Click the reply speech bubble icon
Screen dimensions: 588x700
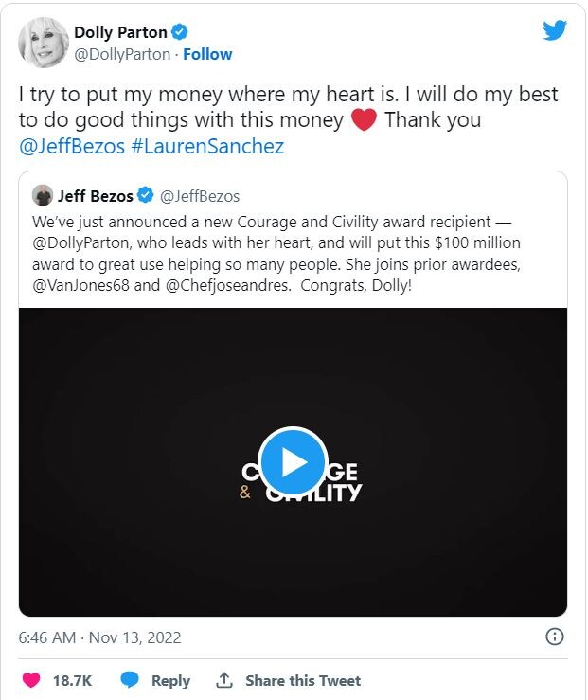[131, 680]
